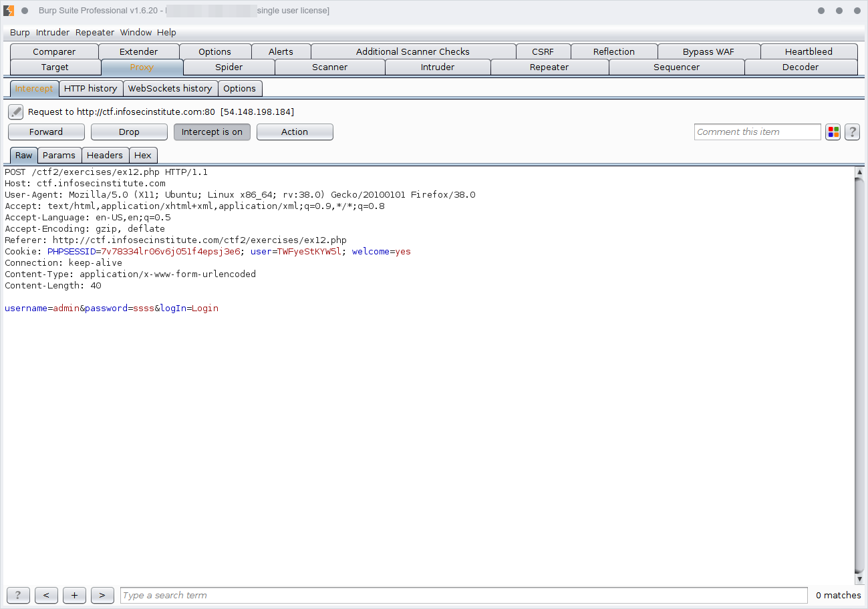
Task: Click the scrollbar up arrow
Action: 860,172
